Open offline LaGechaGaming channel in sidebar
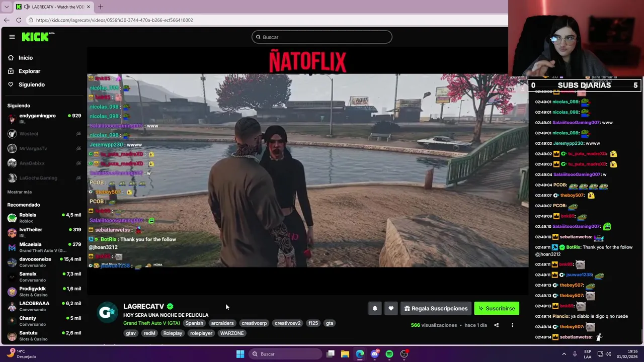The image size is (644, 362). 44,178
